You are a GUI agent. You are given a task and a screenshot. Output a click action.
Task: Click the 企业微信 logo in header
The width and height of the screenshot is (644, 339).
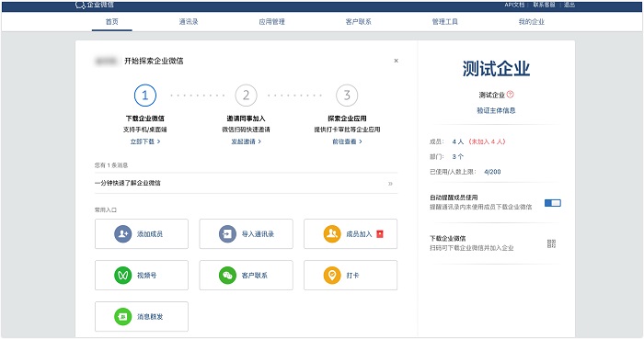coord(95,5)
